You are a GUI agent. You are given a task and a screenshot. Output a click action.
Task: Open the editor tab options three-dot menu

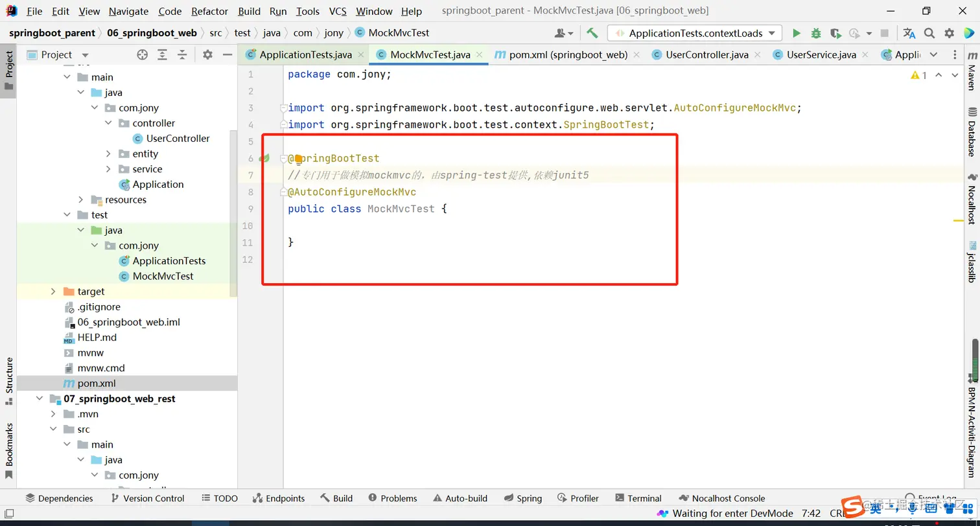pyautogui.click(x=954, y=55)
